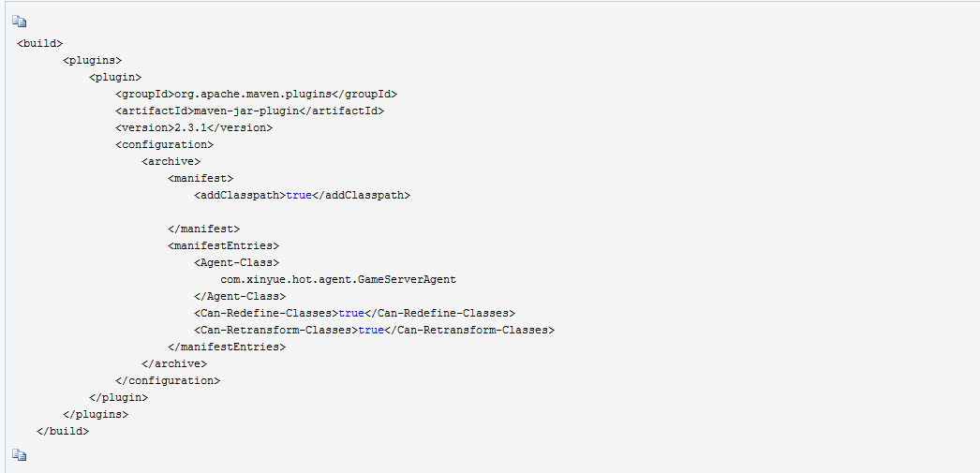
Task: Click the opening Agent-Class tag
Action: [237, 262]
